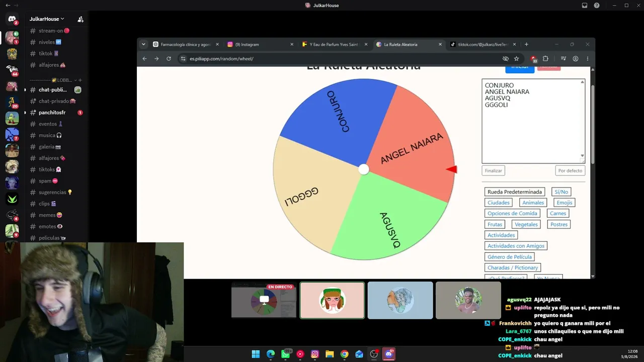Choose the Animales wheel preset
This screenshot has height=362, width=644.
pos(533,203)
